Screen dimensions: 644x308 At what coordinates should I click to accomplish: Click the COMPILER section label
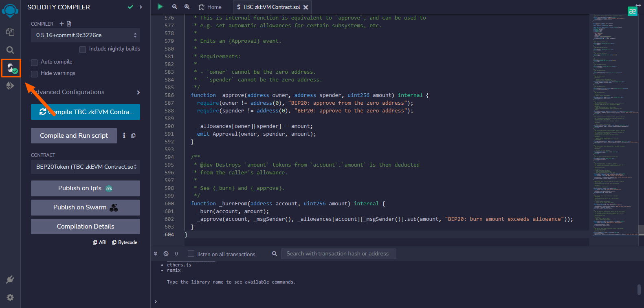(x=42, y=24)
